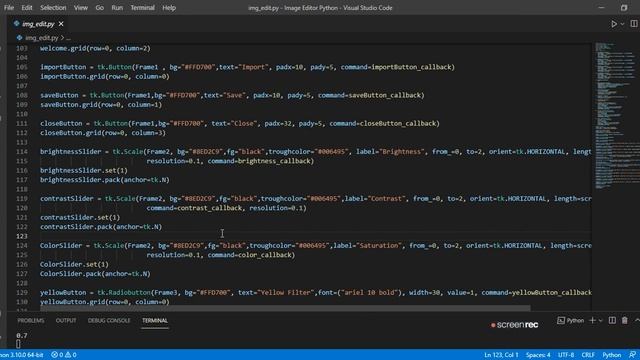Image resolution: width=640 pixels, height=360 pixels.
Task: Click welcome.grid on line 103
Action: 63,48
